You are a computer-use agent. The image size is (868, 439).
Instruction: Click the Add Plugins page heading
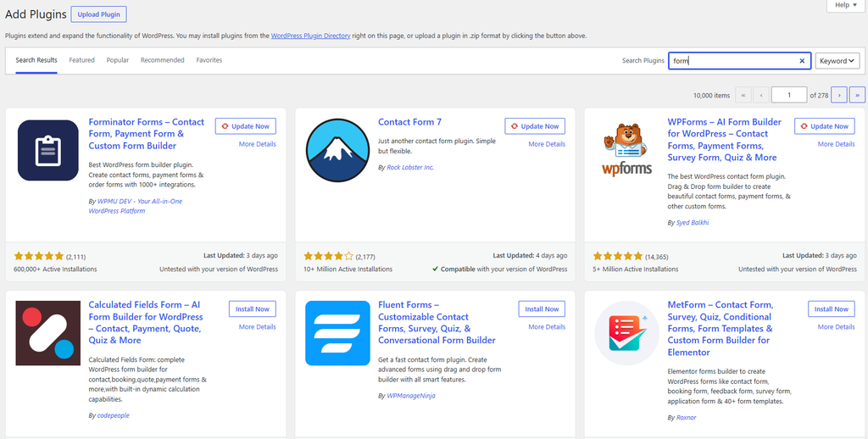coord(36,14)
